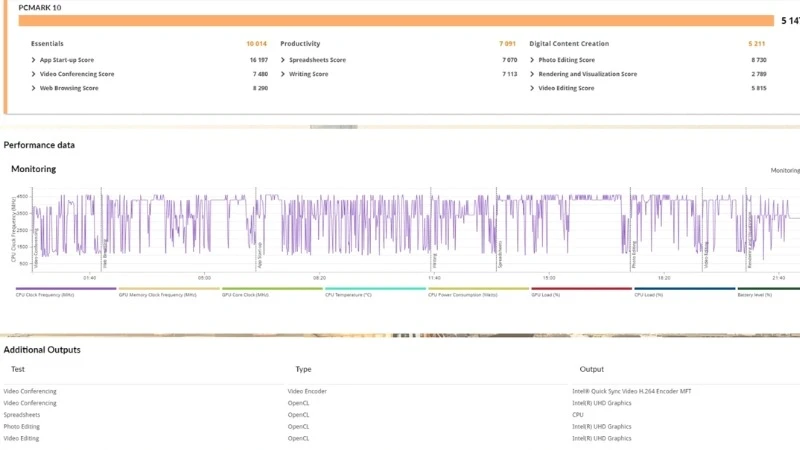
Task: Click the Video Conferencing marker in chart
Action: click(x=36, y=248)
